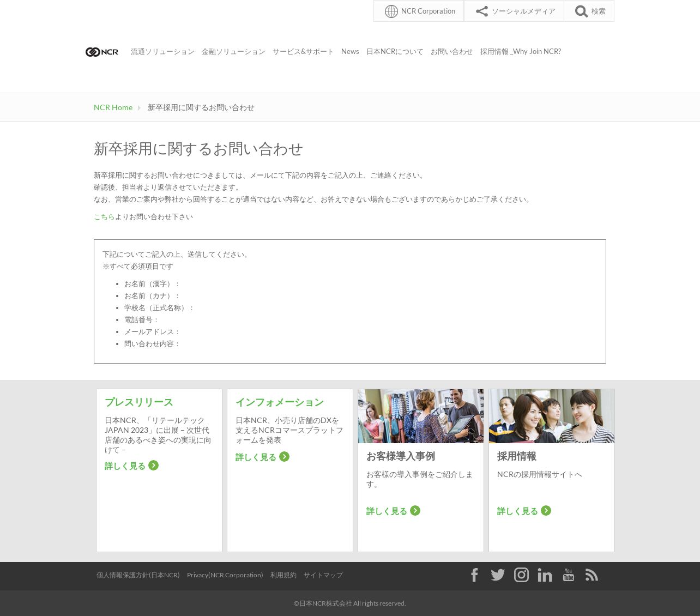The width and height of the screenshot is (700, 616).
Task: Open the News menu item
Action: tap(350, 52)
